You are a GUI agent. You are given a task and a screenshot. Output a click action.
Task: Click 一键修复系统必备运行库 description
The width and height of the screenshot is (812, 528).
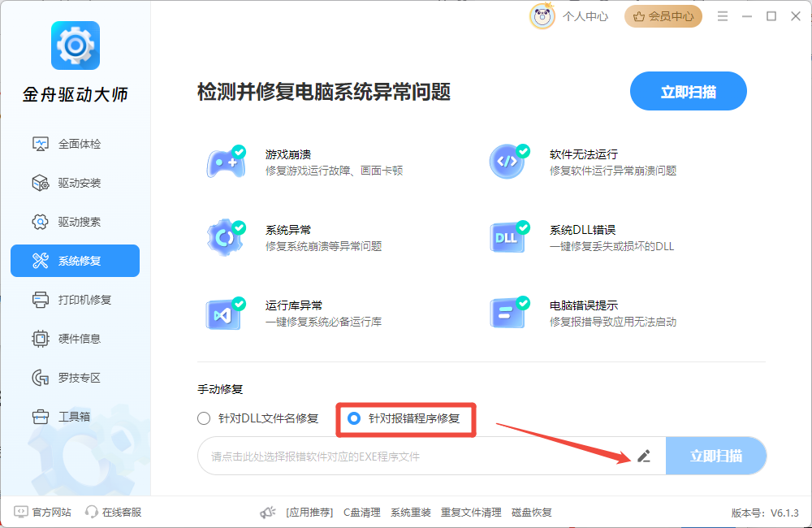(324, 322)
